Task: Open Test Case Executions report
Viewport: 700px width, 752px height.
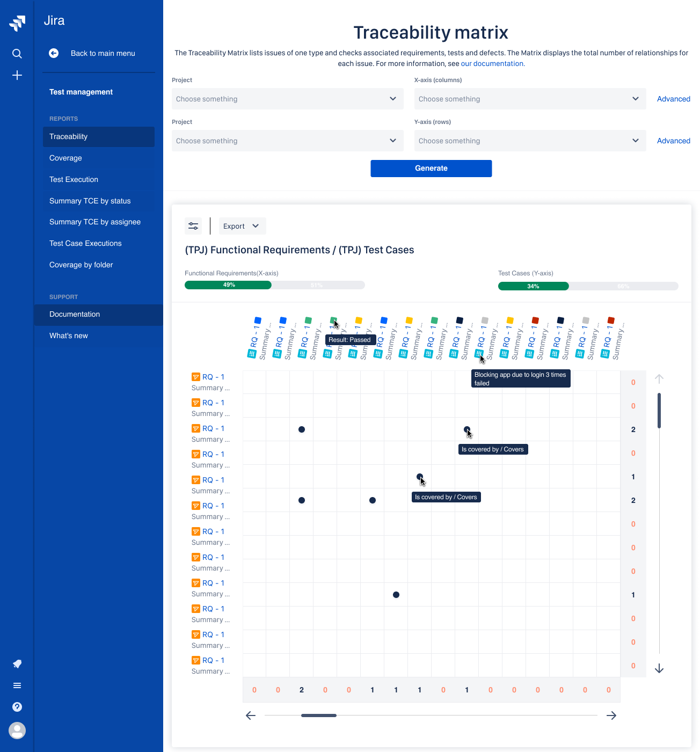Action: tap(99, 244)
